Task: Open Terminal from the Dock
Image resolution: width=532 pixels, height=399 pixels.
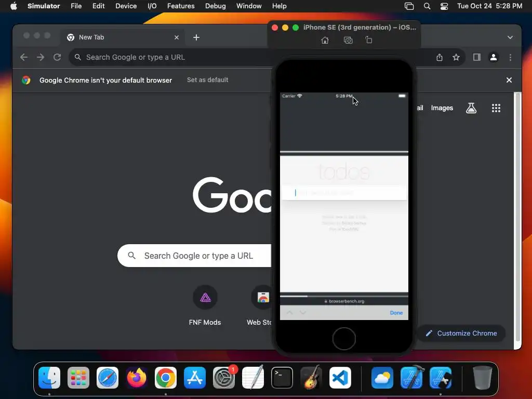Action: (x=282, y=378)
